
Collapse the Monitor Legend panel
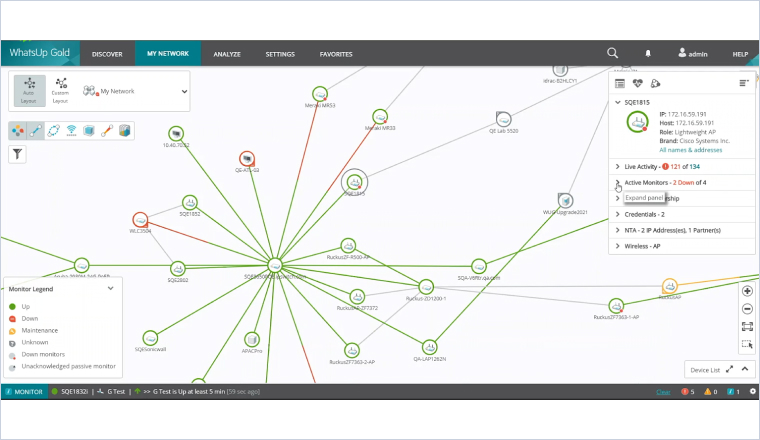coord(110,288)
